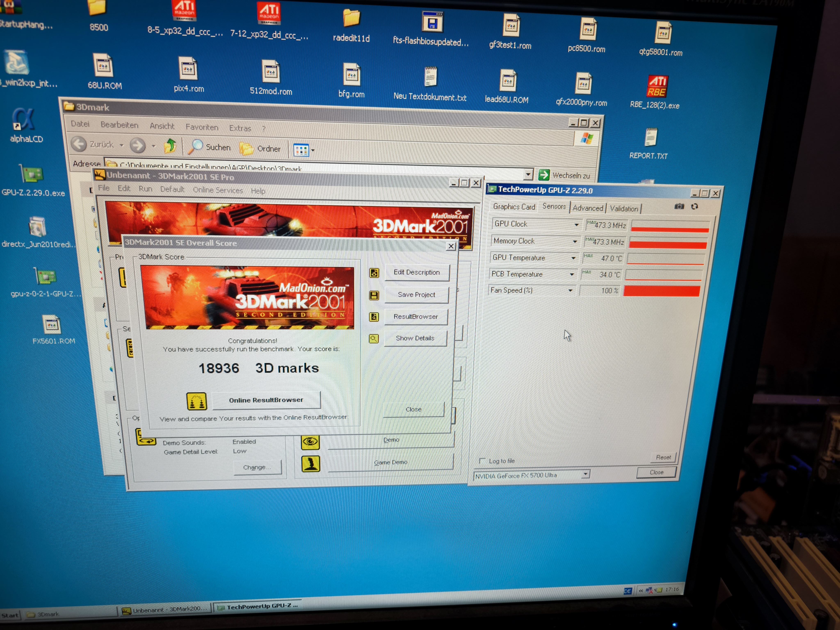Enable the Log to file checkbox
This screenshot has width=840, height=630.
482,461
